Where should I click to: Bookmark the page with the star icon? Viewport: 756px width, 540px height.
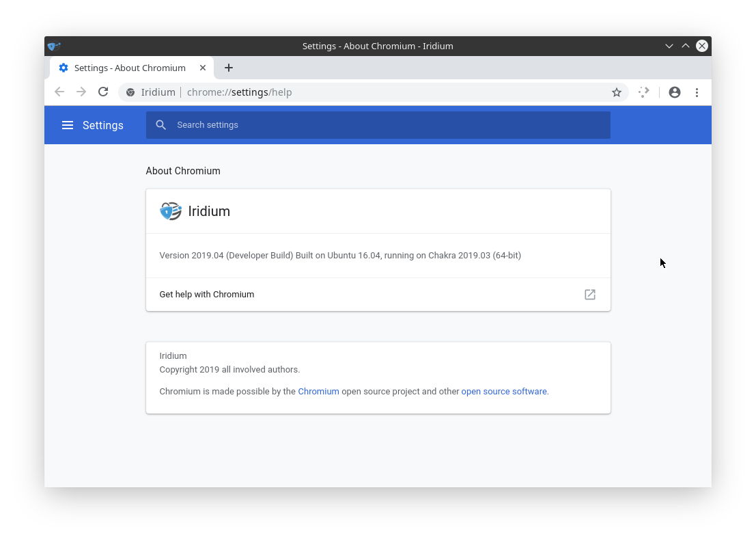click(617, 92)
